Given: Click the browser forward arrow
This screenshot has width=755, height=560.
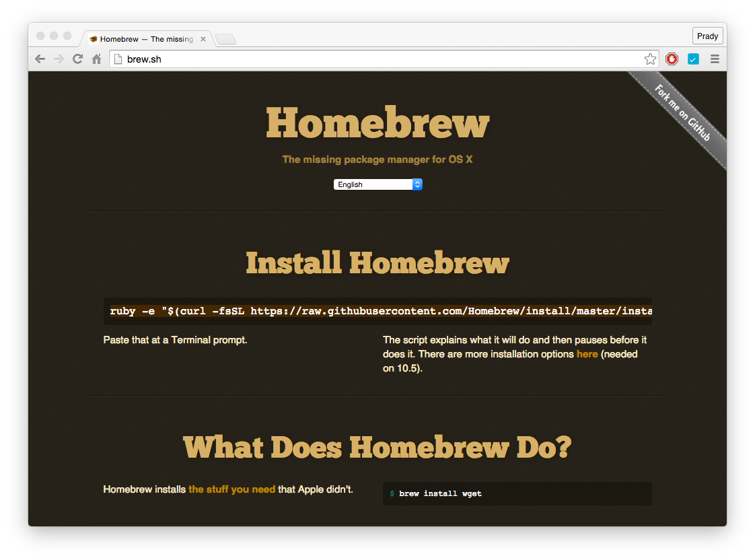Looking at the screenshot, I should pyautogui.click(x=59, y=59).
